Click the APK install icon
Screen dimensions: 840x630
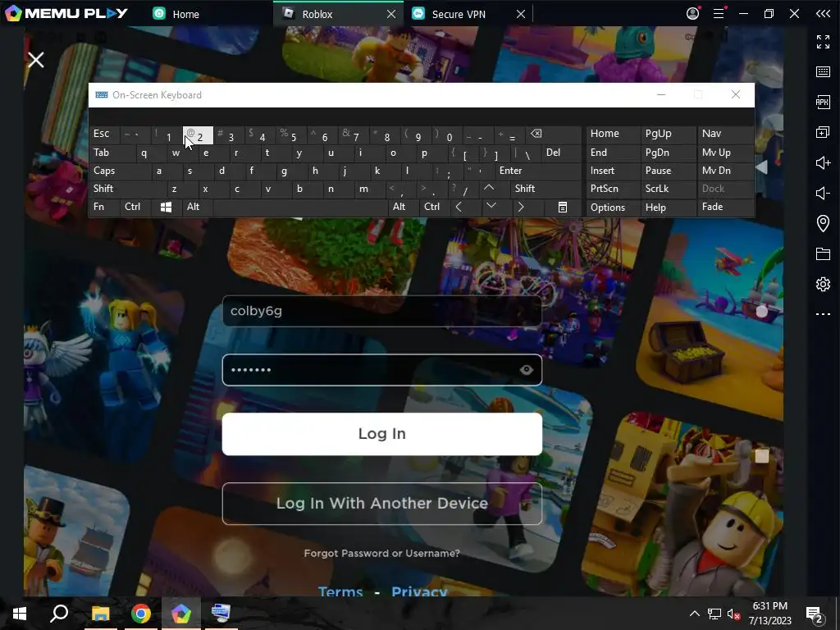point(823,102)
